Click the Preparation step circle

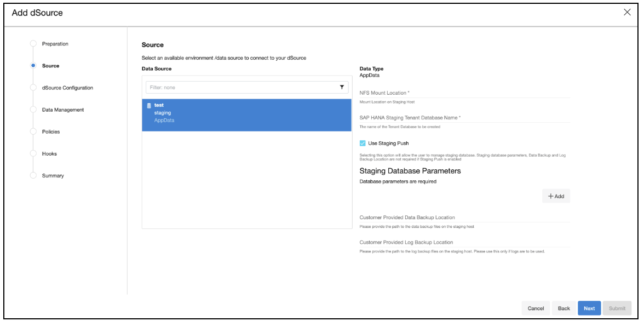coord(34,44)
